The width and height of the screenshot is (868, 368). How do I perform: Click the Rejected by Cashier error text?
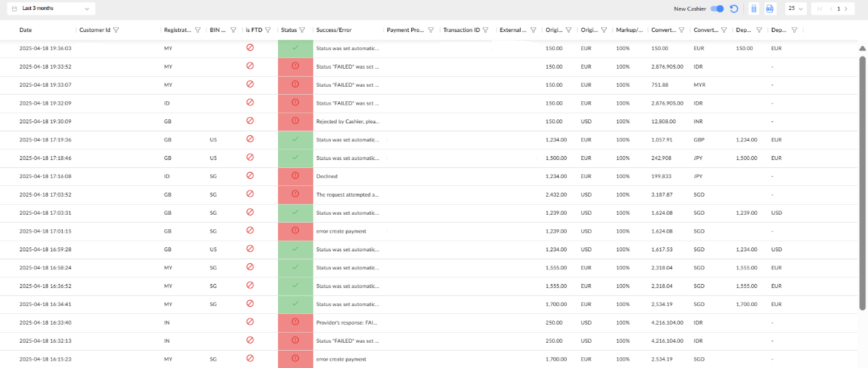(x=347, y=121)
